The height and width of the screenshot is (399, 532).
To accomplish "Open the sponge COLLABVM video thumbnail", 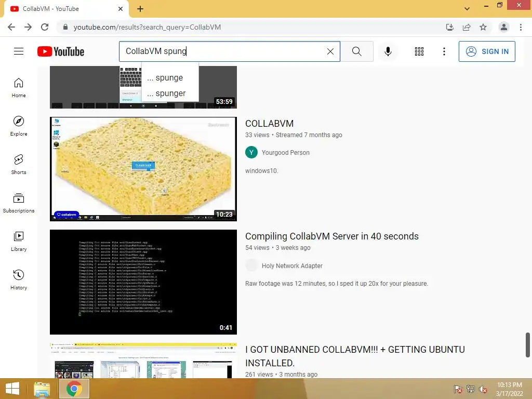I will 143,169.
